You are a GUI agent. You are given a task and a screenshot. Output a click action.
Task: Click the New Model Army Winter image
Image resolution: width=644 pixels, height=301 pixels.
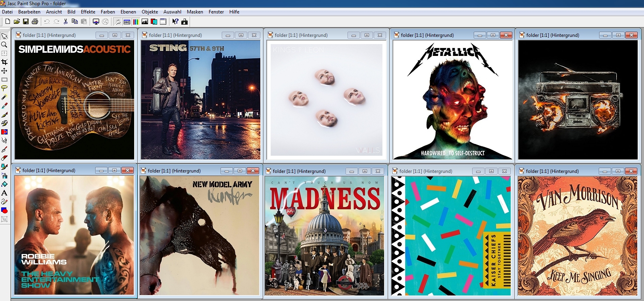[x=200, y=236]
